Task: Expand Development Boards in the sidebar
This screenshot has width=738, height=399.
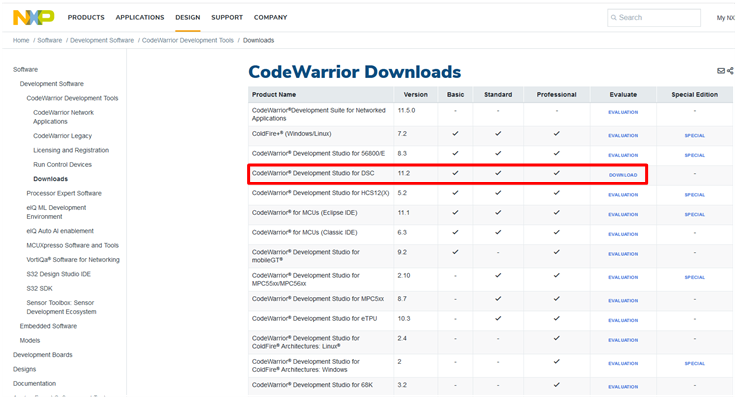Action: [43, 355]
